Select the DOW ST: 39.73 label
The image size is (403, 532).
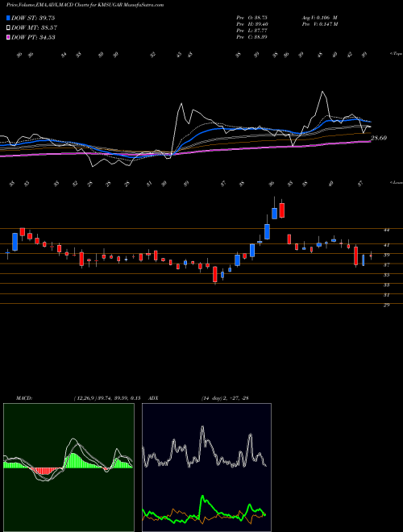tap(33, 18)
